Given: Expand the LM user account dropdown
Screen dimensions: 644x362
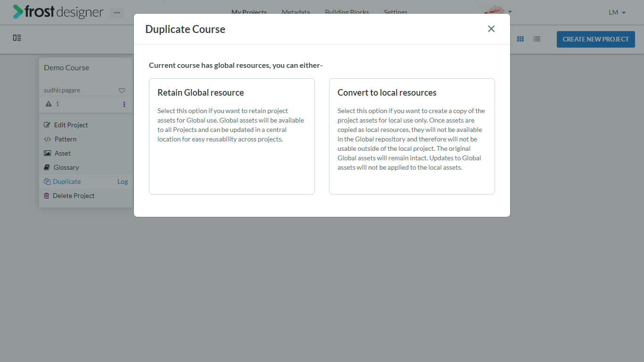Looking at the screenshot, I should pyautogui.click(x=617, y=13).
